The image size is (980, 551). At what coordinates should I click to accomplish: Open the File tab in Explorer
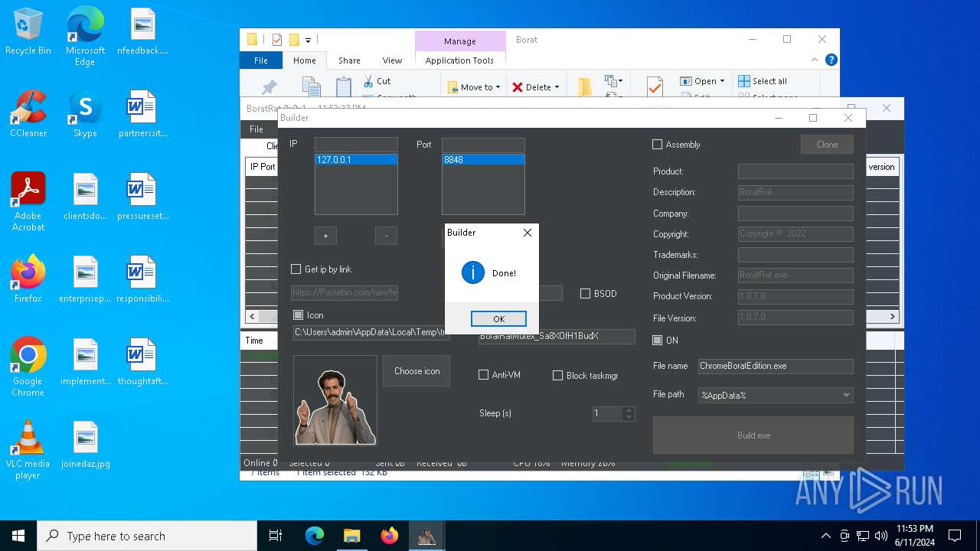[x=261, y=60]
